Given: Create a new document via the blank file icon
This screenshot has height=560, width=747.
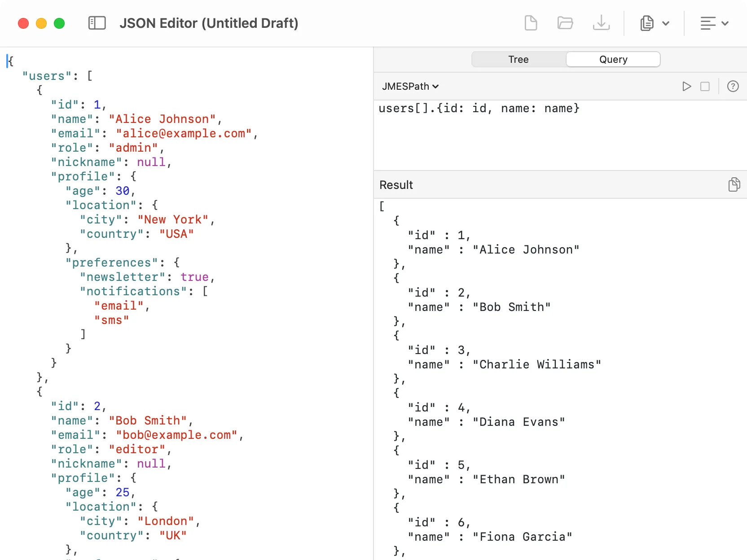Looking at the screenshot, I should [531, 23].
